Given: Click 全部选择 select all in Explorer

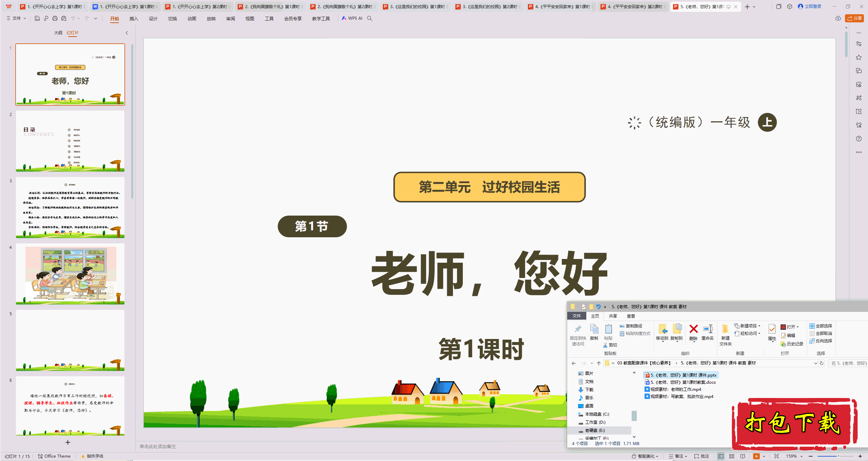Looking at the screenshot, I should click(x=821, y=326).
